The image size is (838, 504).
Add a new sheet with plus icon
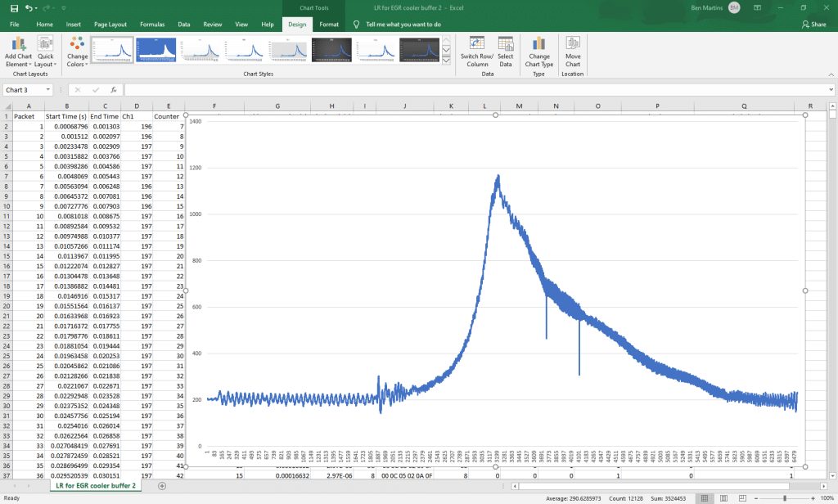tap(162, 486)
